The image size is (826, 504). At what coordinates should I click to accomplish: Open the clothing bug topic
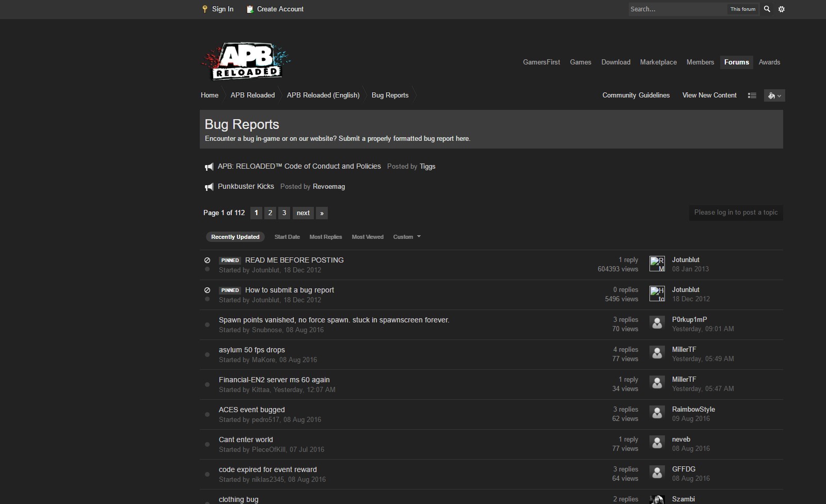pos(239,499)
